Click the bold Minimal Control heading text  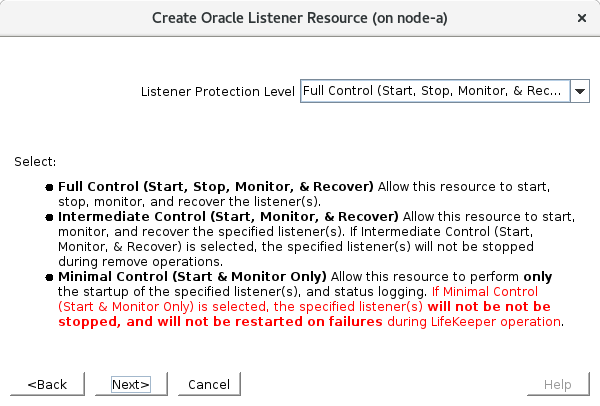[x=192, y=275]
